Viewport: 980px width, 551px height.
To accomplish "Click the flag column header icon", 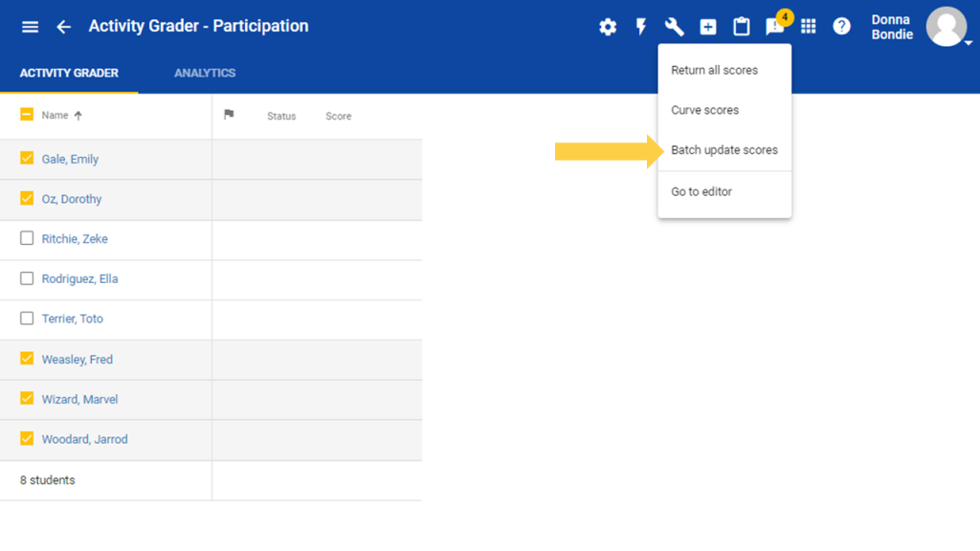I will click(x=229, y=115).
